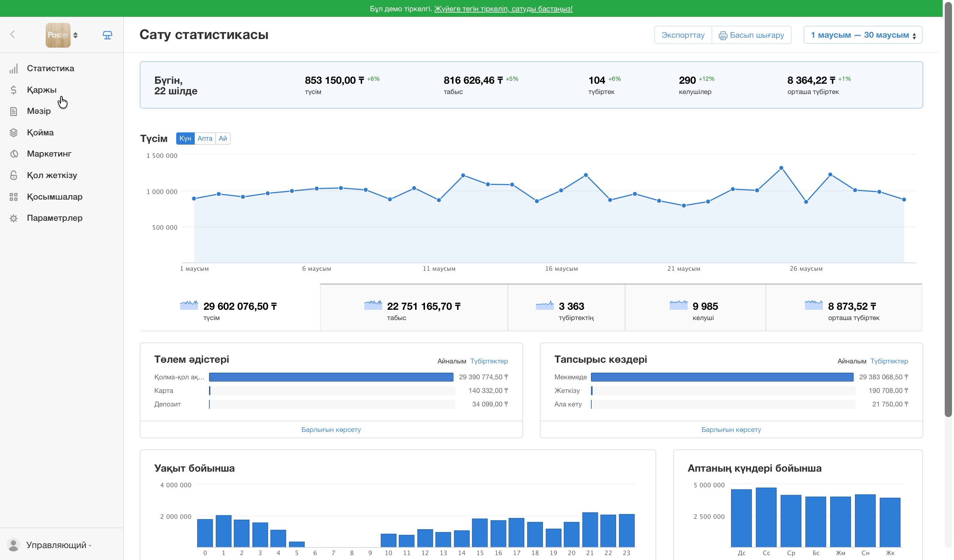Click the page vertical scrollbar
Screen dimensions: 954x560
point(948,212)
